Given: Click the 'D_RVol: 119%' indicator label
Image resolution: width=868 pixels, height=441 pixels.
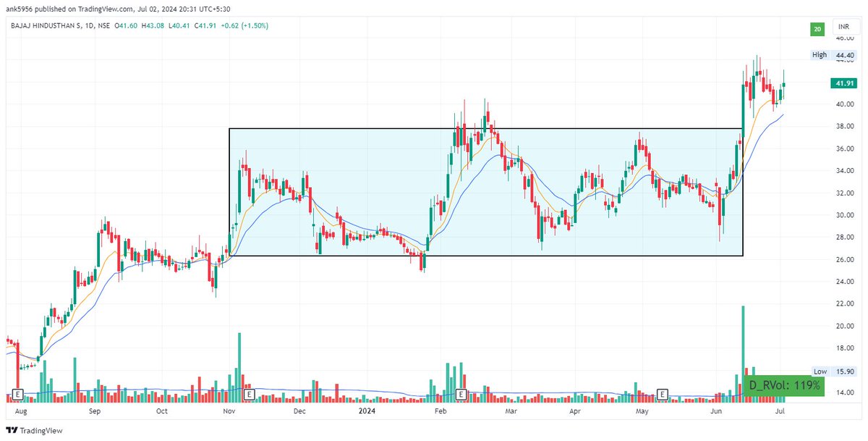Looking at the screenshot, I should (785, 385).
